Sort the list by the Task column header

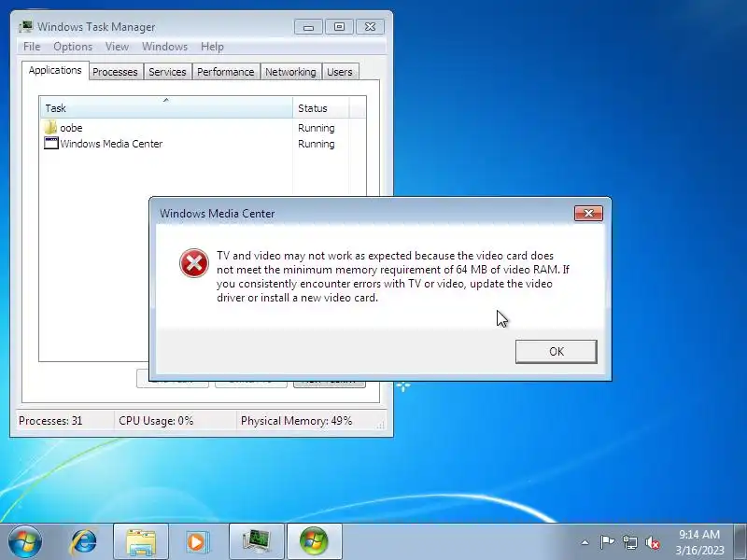point(166,108)
